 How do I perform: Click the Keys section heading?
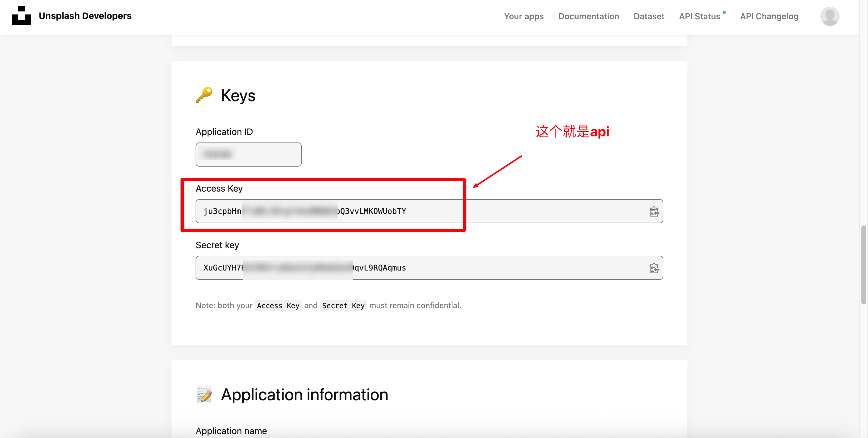(x=238, y=95)
